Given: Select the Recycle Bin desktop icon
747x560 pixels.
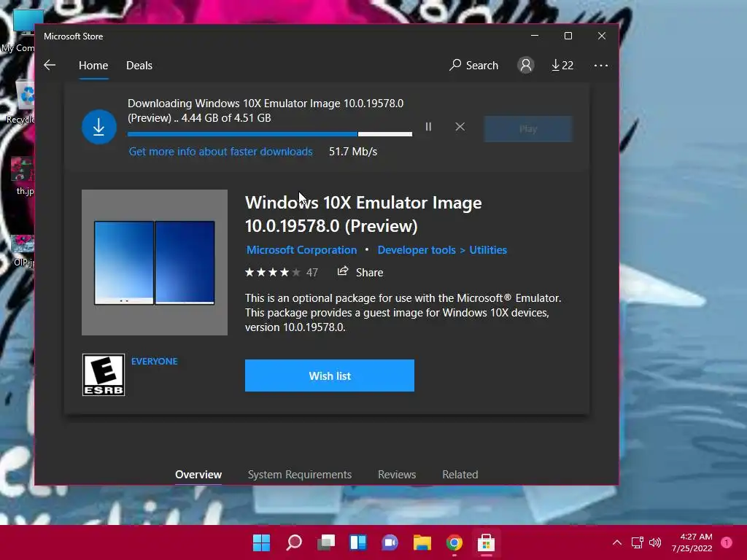Looking at the screenshot, I should click(x=22, y=102).
